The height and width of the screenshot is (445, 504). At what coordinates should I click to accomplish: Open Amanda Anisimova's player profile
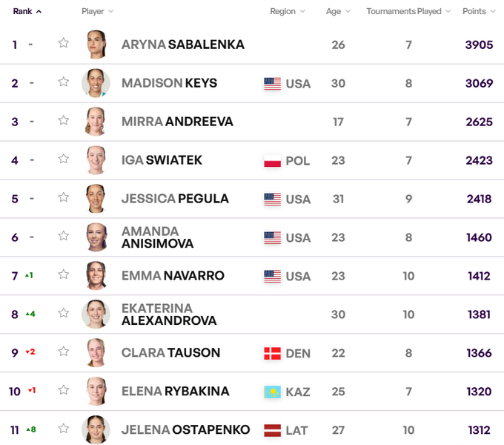pos(157,237)
